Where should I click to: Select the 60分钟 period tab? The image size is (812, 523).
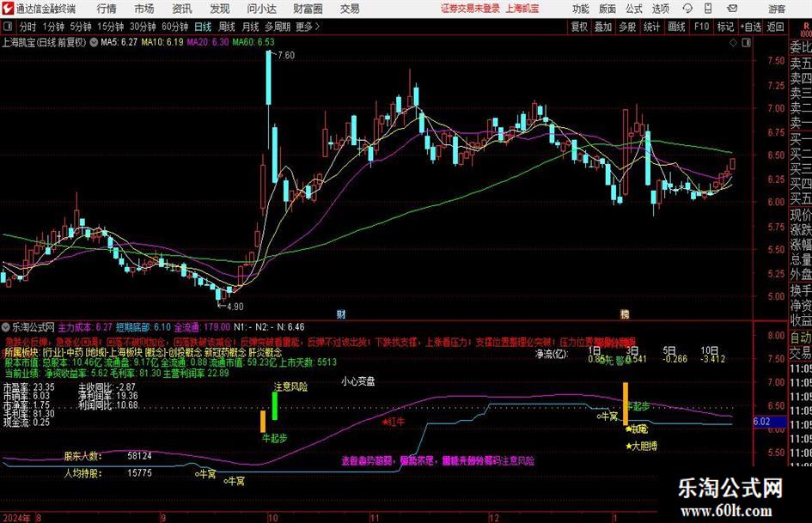point(174,27)
